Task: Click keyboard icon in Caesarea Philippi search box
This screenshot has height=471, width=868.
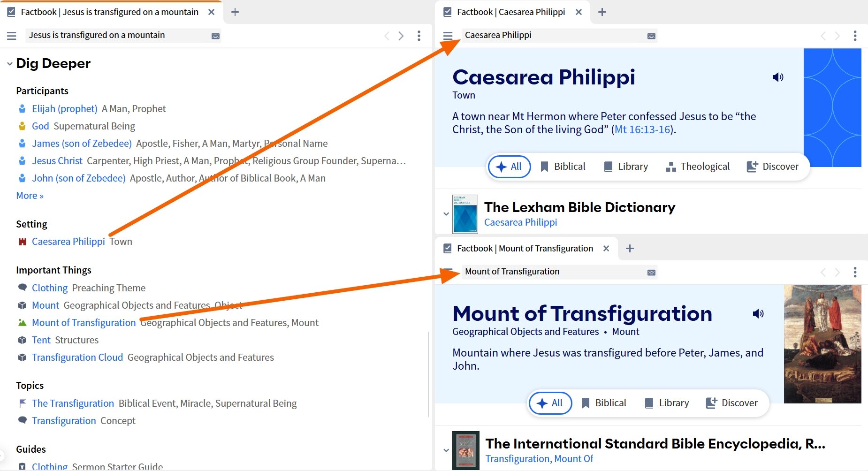Action: 651,36
